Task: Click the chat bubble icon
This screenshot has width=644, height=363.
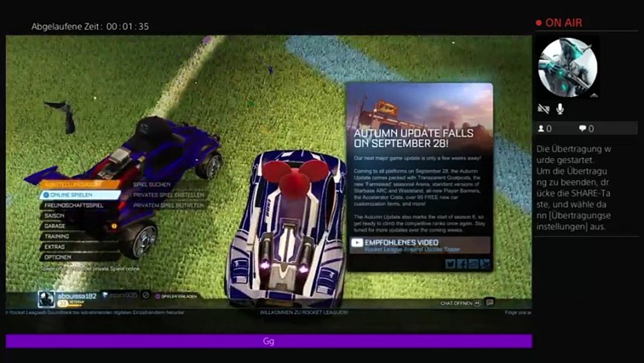Action: point(489,302)
